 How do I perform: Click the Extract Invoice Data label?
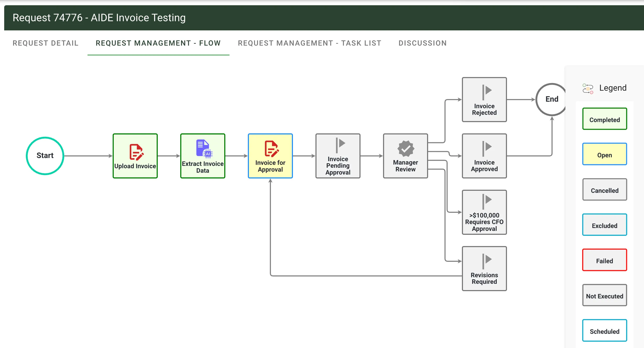click(x=203, y=167)
